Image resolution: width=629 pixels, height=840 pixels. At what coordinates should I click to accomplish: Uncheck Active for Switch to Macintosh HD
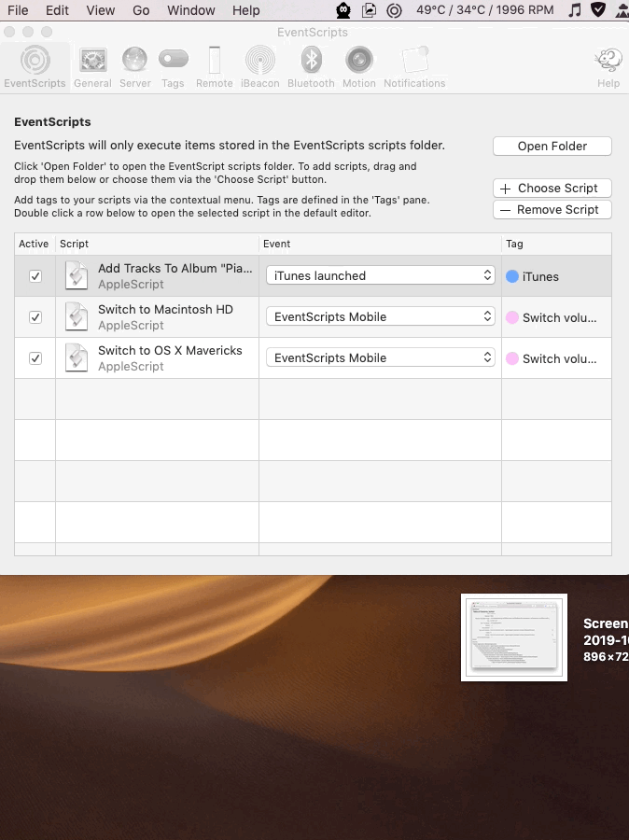pyautogui.click(x=35, y=317)
